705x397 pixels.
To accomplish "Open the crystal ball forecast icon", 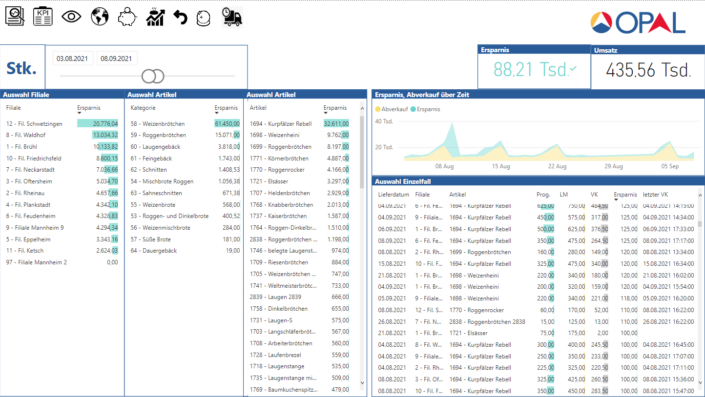I will pos(204,18).
